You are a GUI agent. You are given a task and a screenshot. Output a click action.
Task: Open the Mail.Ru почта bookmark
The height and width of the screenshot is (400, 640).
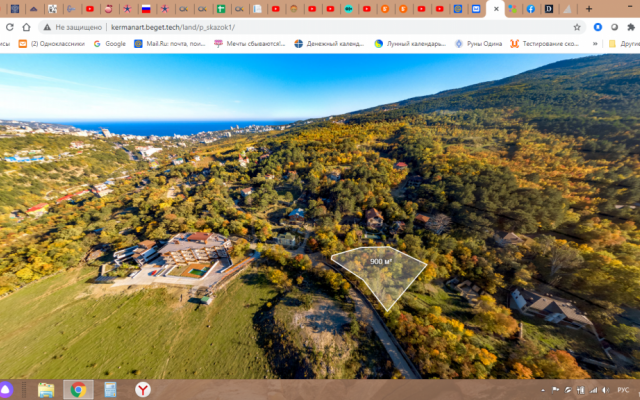click(170, 44)
